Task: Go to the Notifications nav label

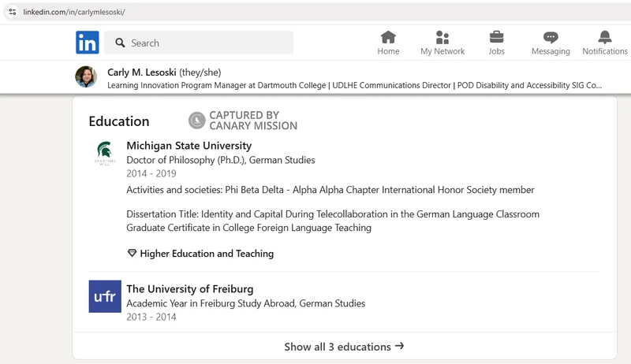Action: [605, 51]
